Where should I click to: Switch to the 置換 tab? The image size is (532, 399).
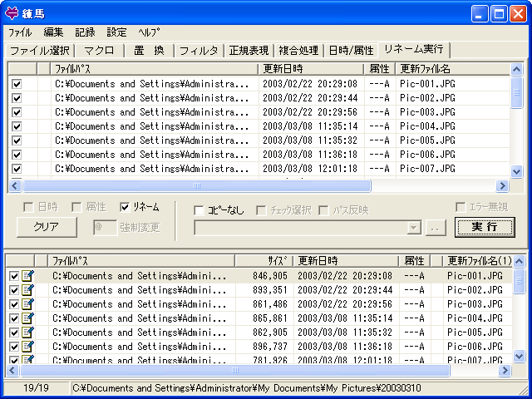[149, 51]
